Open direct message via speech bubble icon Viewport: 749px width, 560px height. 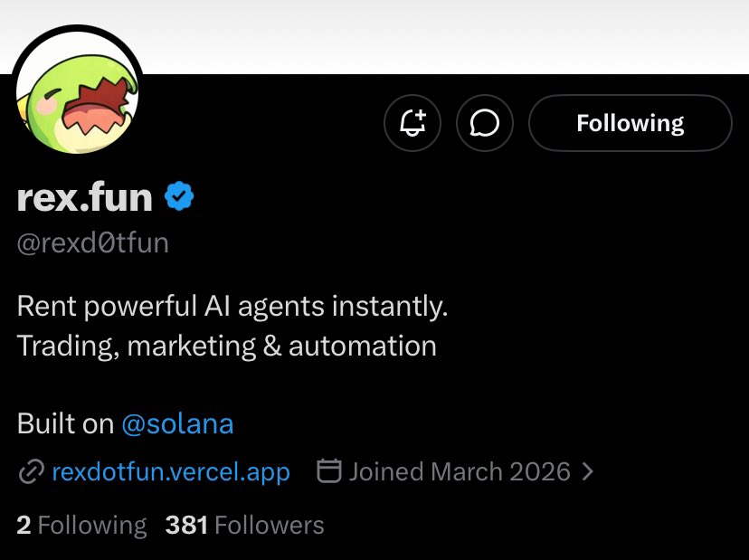click(x=485, y=123)
